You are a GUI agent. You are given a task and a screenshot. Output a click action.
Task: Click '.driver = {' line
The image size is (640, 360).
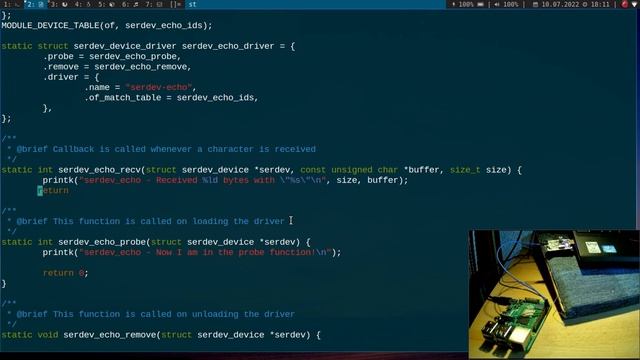click(71, 77)
